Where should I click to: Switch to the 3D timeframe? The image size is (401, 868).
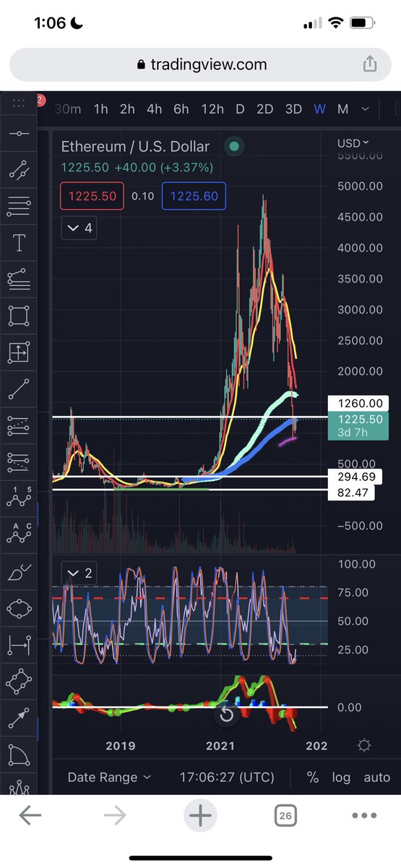coord(293,109)
